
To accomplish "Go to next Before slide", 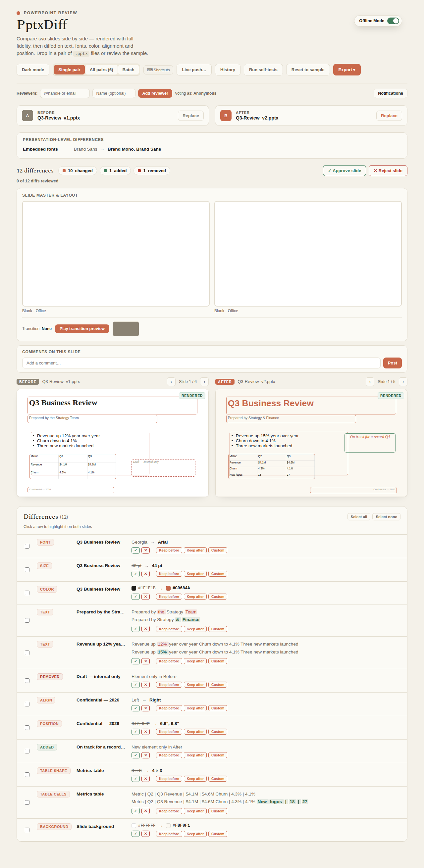I will coord(204,382).
